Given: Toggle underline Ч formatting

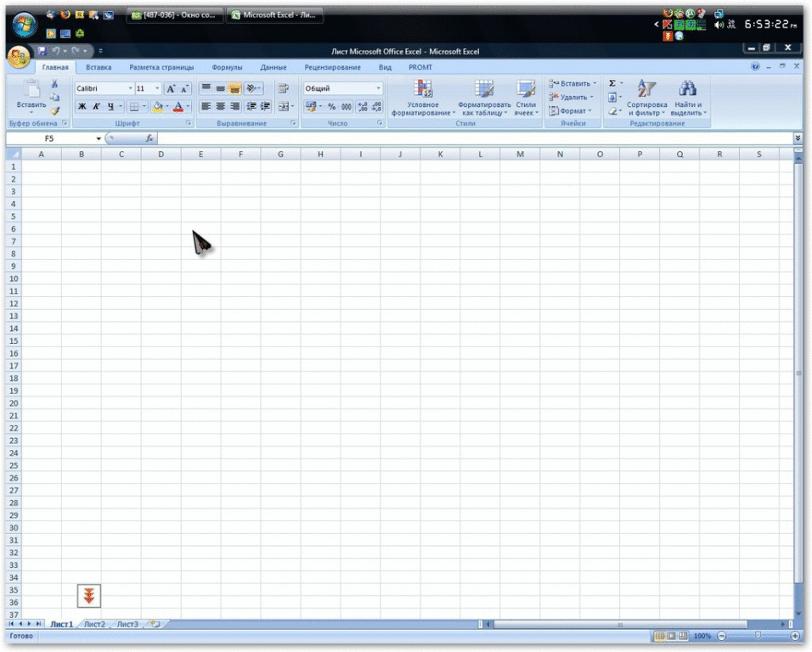Looking at the screenshot, I should tap(110, 107).
